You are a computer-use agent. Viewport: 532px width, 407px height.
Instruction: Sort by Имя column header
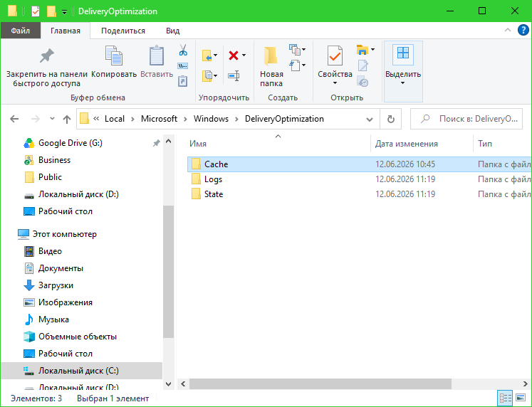(x=198, y=144)
